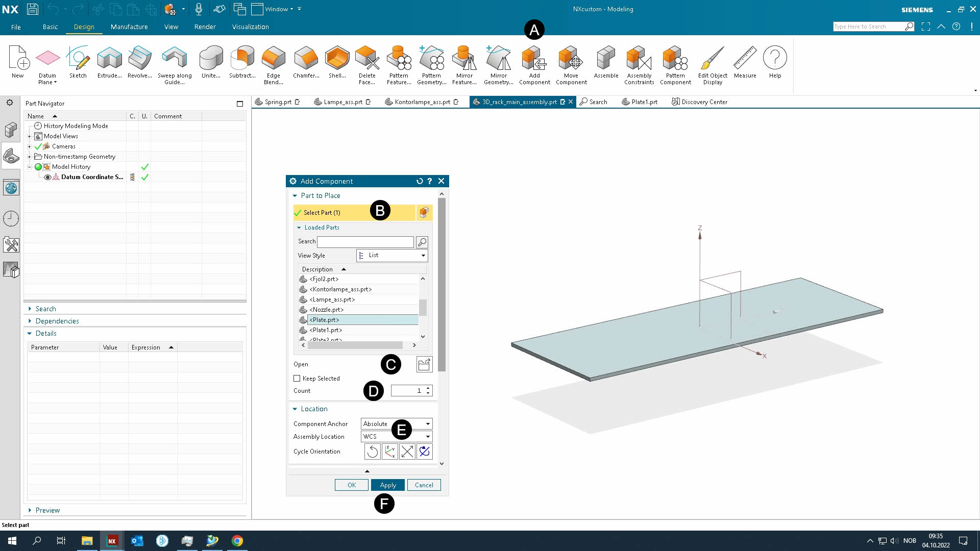The height and width of the screenshot is (551, 980).
Task: Collapse the Location section
Action: point(295,409)
